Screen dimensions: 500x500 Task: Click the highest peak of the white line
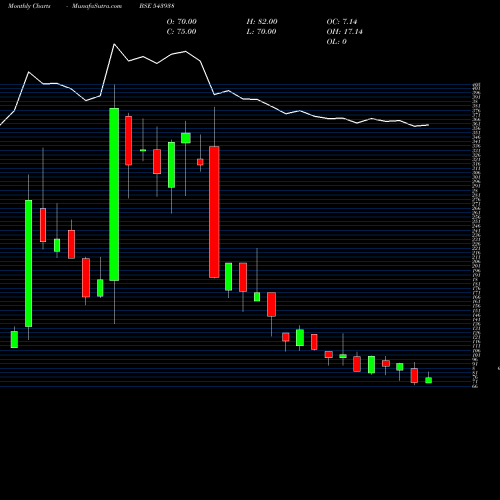tap(114, 44)
